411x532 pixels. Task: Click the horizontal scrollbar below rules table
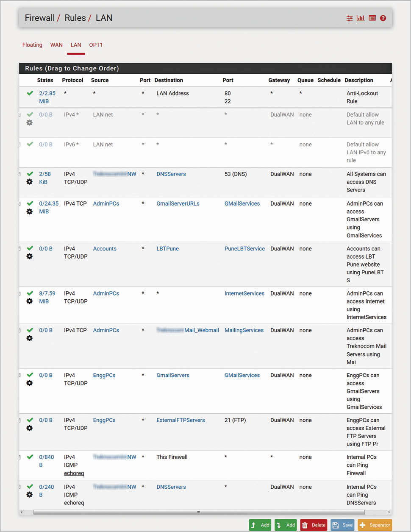[199, 512]
